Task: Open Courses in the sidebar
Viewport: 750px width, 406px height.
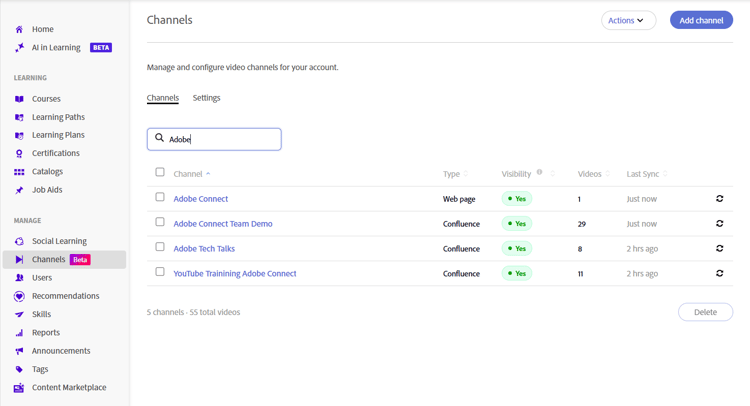Action: click(46, 99)
